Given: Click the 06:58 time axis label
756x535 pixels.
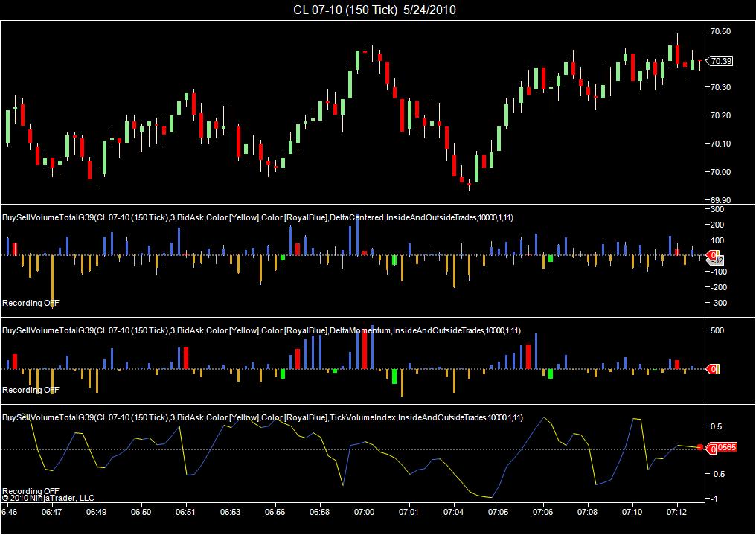Looking at the screenshot, I should (320, 512).
